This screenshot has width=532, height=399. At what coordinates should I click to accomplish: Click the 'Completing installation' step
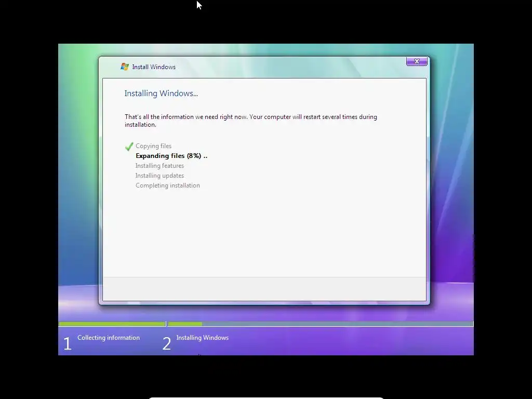point(168,185)
